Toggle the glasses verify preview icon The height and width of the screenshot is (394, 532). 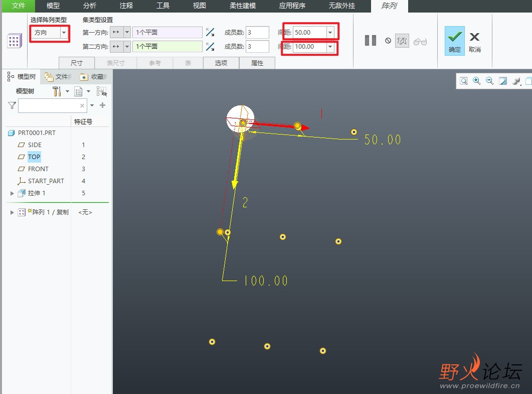(420, 42)
